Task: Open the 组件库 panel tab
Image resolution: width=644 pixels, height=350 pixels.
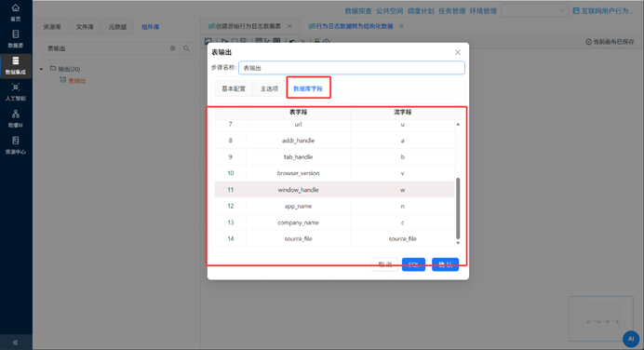Action: point(151,27)
